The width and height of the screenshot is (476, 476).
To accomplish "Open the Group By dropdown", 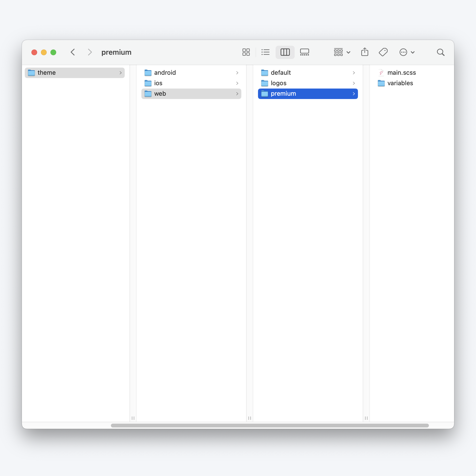I will 342,52.
